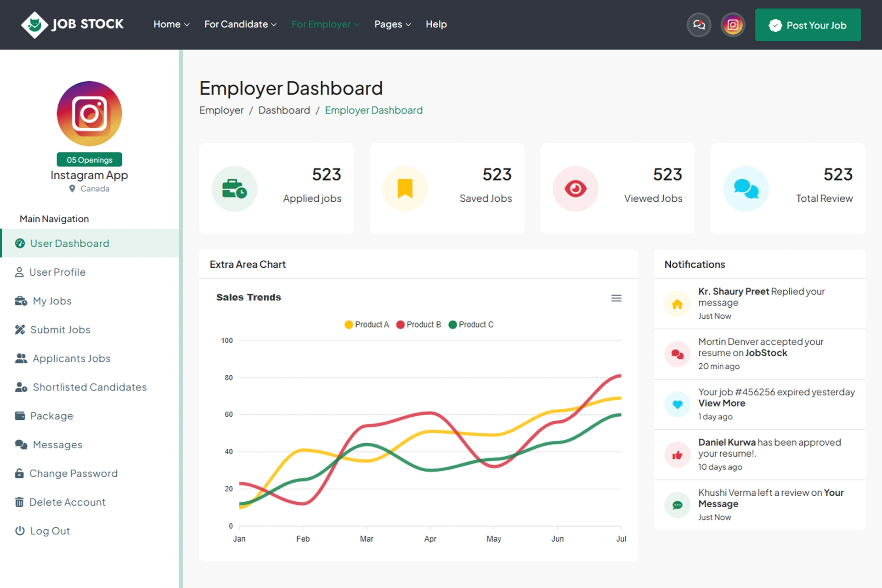Click the Sales Trends chart title

[x=249, y=298]
